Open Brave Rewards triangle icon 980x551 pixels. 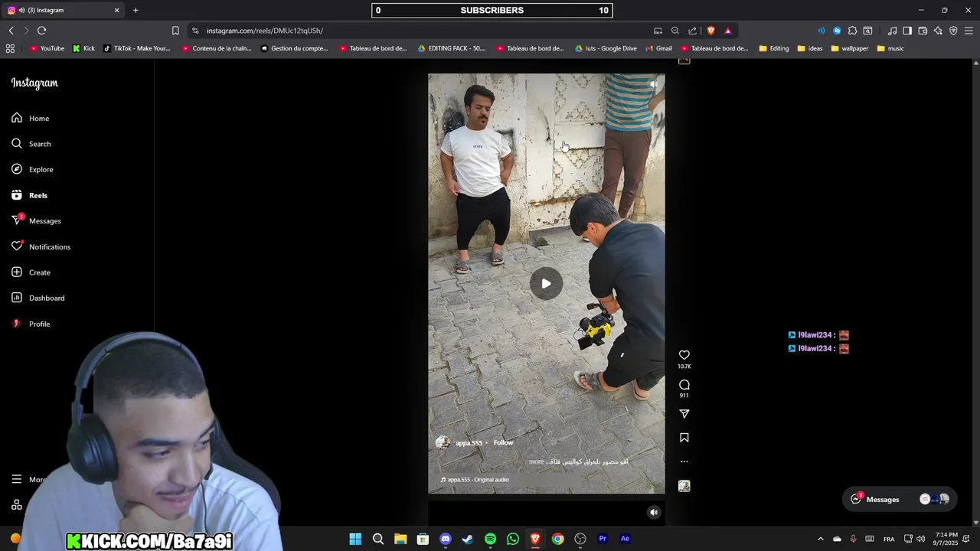tap(727, 31)
